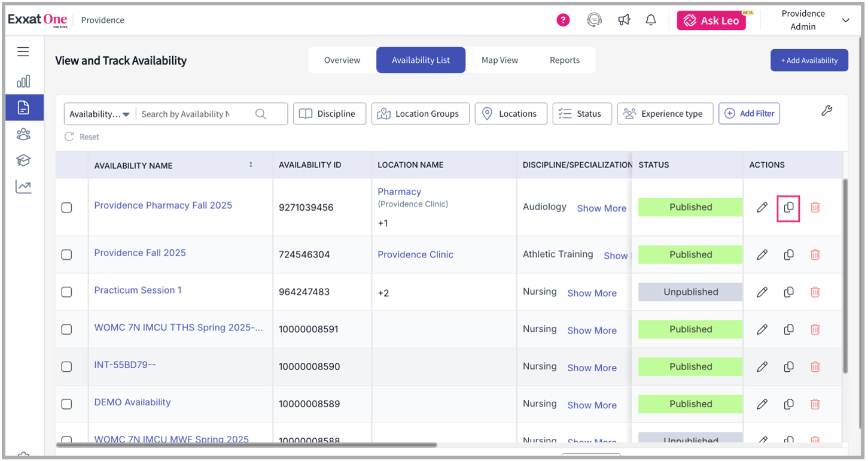Image resolution: width=868 pixels, height=461 pixels.
Task: Click the Add Availability button
Action: [809, 60]
